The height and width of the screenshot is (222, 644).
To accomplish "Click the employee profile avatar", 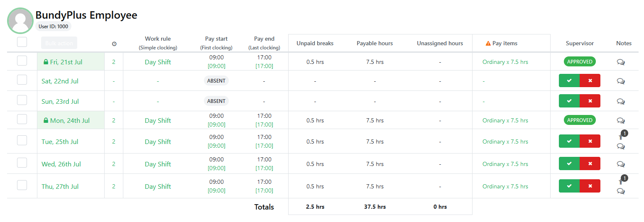I will point(20,21).
